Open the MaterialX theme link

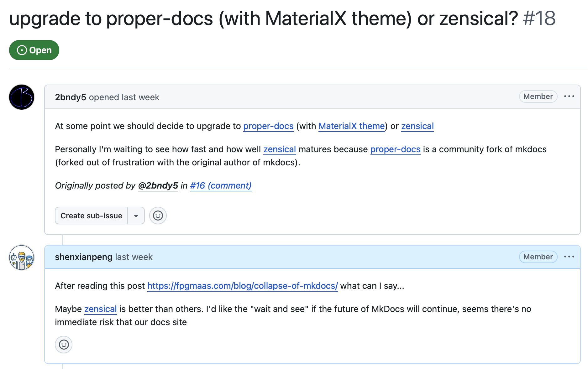[351, 126]
